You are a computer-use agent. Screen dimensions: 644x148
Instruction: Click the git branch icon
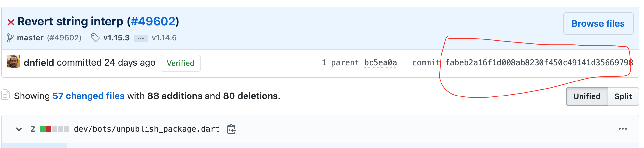pyautogui.click(x=10, y=38)
